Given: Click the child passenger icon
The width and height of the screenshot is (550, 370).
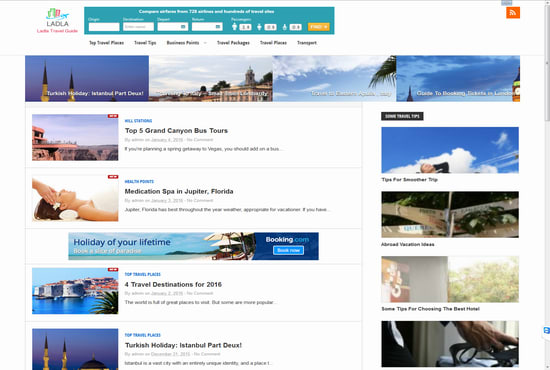Looking at the screenshot, I should pyautogui.click(x=259, y=27).
